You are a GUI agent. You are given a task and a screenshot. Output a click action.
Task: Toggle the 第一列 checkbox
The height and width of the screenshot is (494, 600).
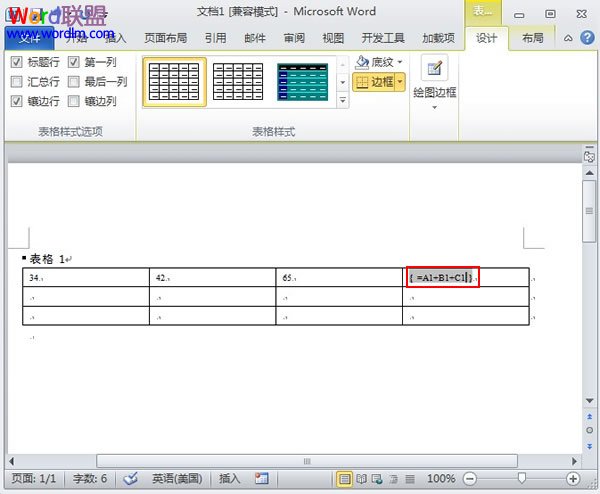pos(73,62)
